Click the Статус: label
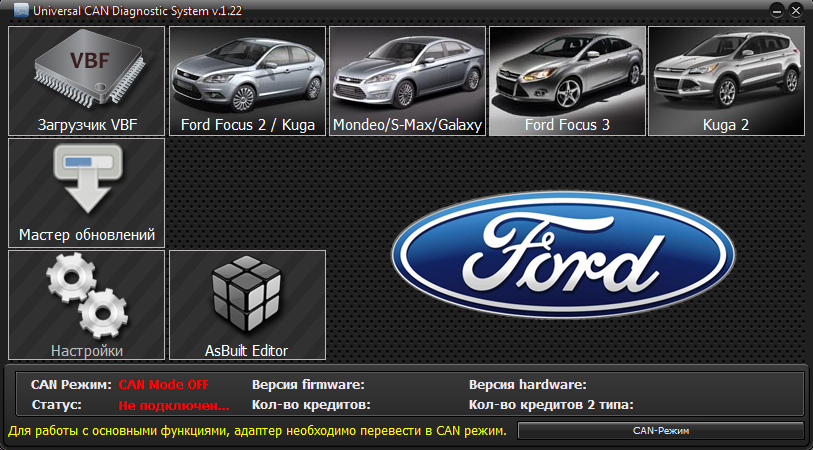This screenshot has height=450, width=813. coord(57,405)
